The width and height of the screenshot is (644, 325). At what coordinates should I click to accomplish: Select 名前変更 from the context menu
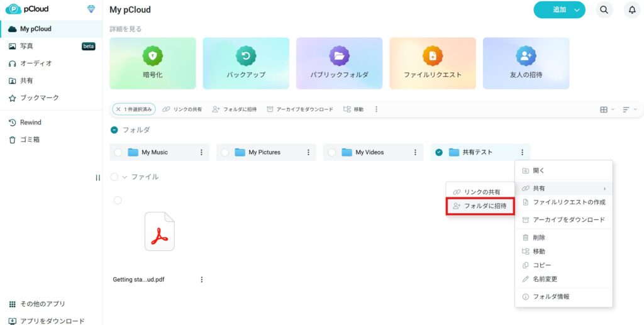point(545,279)
